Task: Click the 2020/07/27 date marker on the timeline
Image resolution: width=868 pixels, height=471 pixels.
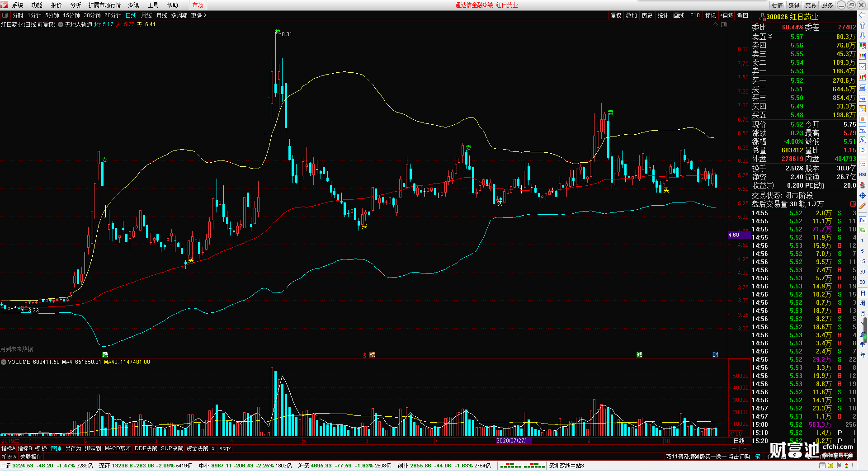Action: point(514,441)
